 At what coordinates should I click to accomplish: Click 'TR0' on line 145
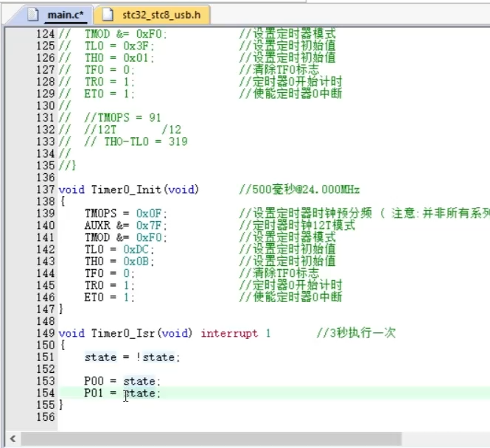(94, 285)
